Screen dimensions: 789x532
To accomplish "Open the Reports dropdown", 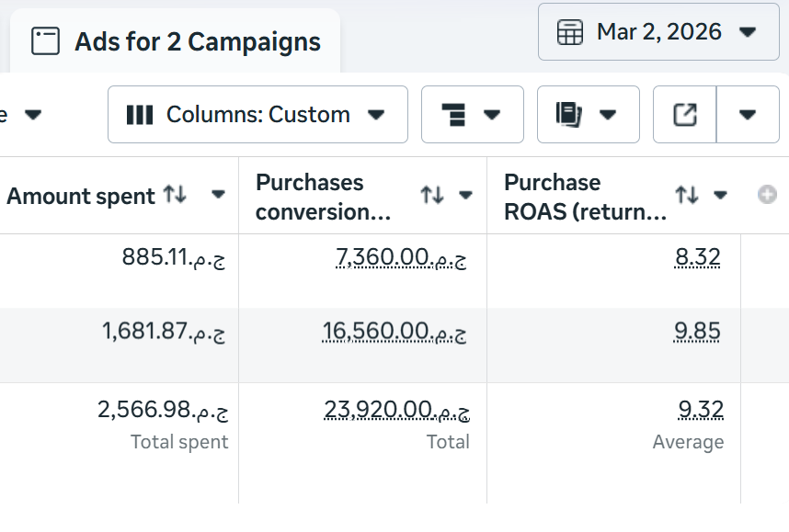I will (589, 115).
